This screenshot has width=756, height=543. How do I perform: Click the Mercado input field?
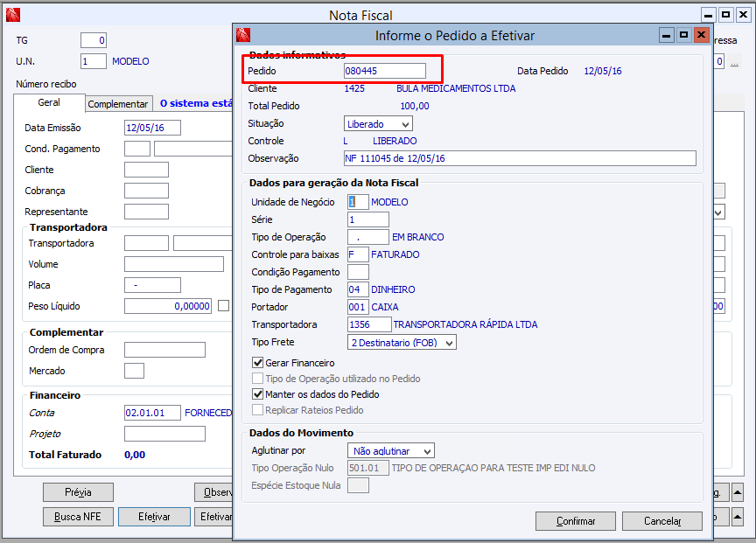(x=134, y=371)
